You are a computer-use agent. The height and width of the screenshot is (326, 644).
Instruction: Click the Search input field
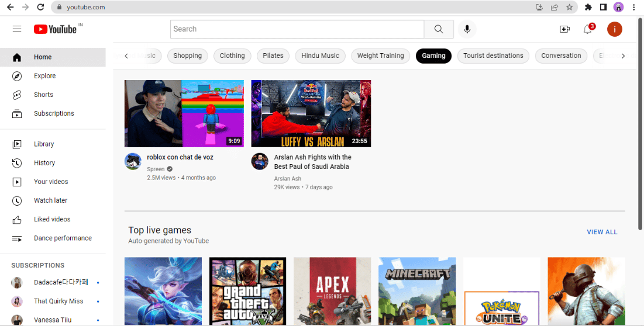297,29
